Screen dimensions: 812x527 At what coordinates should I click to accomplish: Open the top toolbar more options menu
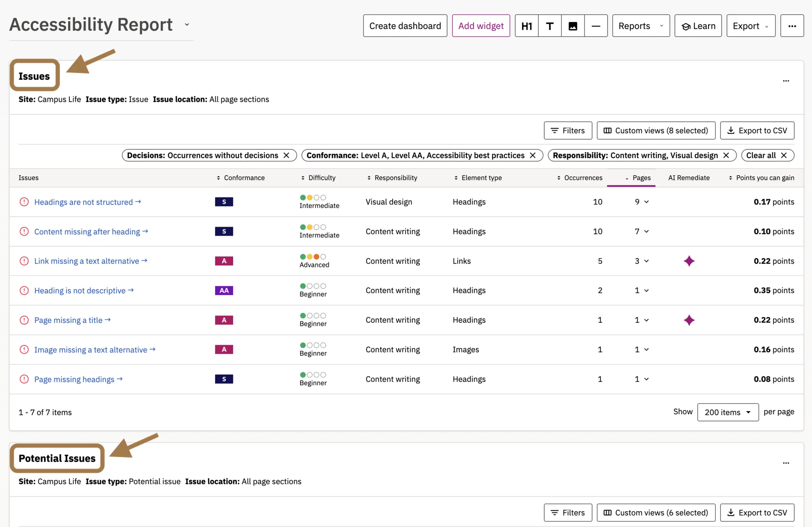coord(792,26)
